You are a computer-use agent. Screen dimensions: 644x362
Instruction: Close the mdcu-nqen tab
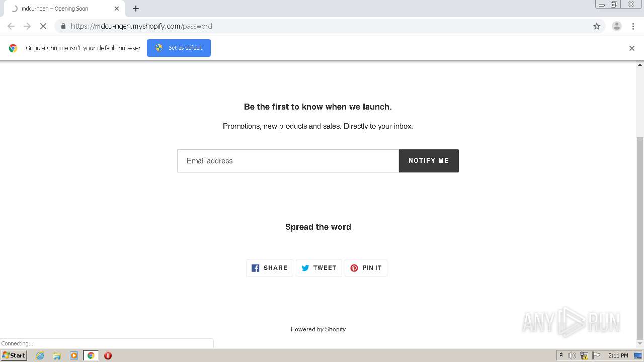pyautogui.click(x=117, y=9)
